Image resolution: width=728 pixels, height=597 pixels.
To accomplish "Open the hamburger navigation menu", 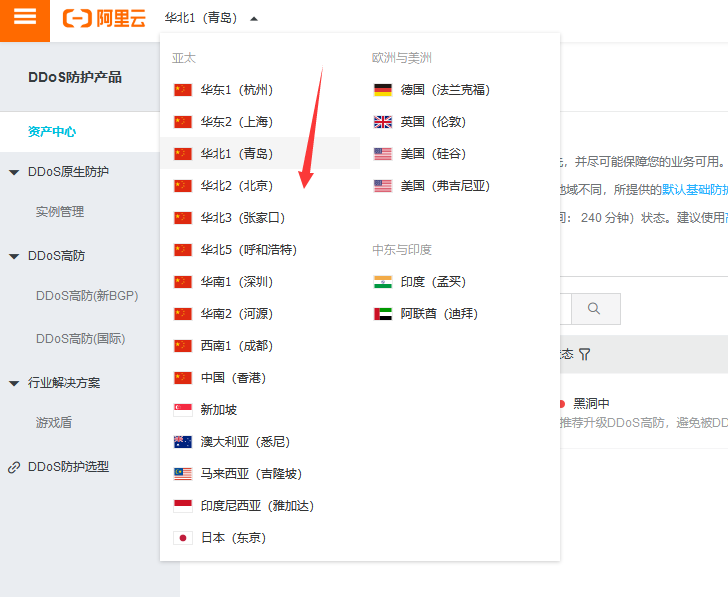I will (x=25, y=18).
